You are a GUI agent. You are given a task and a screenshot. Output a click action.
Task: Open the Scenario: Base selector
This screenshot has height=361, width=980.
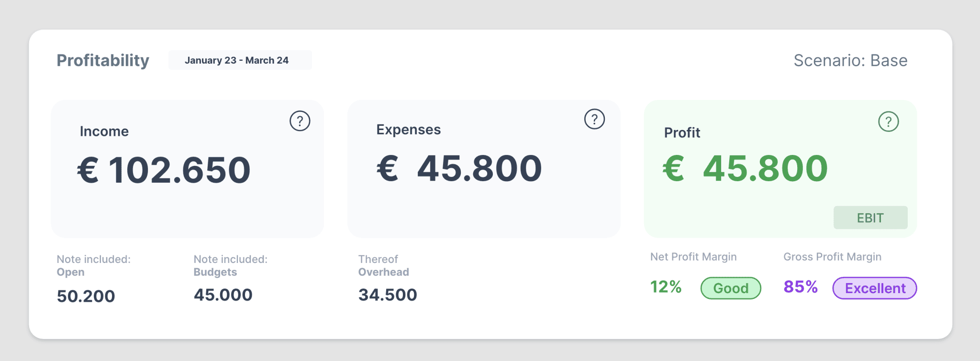click(850, 61)
